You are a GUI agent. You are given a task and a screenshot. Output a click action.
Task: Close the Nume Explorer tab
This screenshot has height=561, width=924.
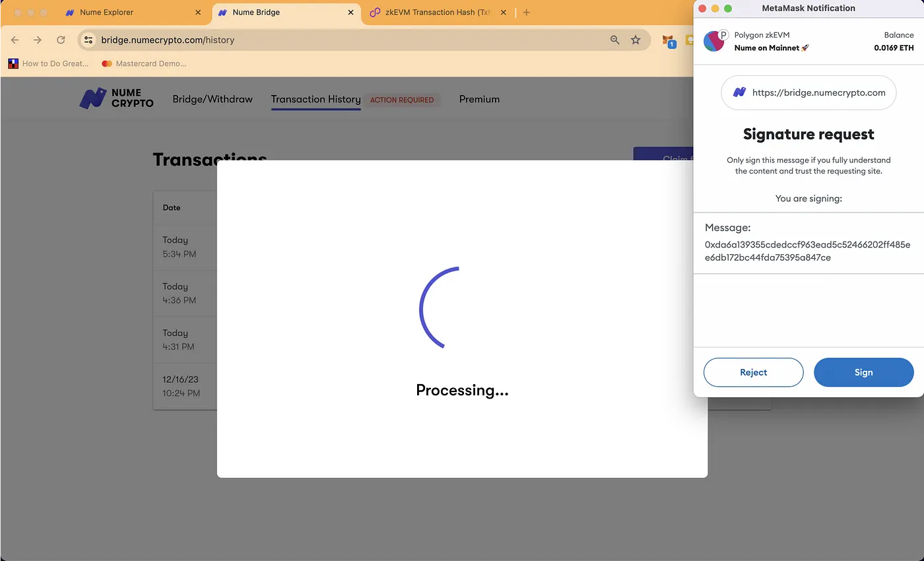198,13
